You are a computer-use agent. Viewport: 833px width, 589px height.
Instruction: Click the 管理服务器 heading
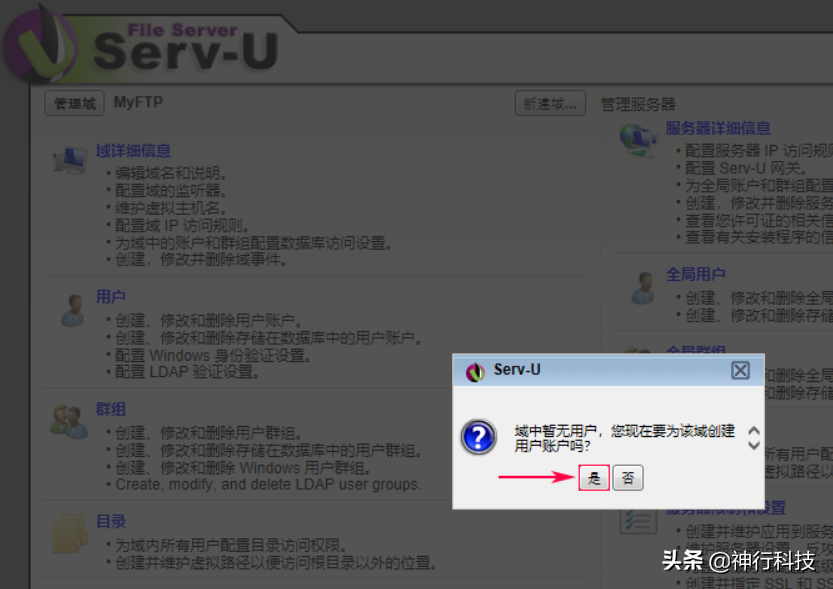pyautogui.click(x=638, y=104)
